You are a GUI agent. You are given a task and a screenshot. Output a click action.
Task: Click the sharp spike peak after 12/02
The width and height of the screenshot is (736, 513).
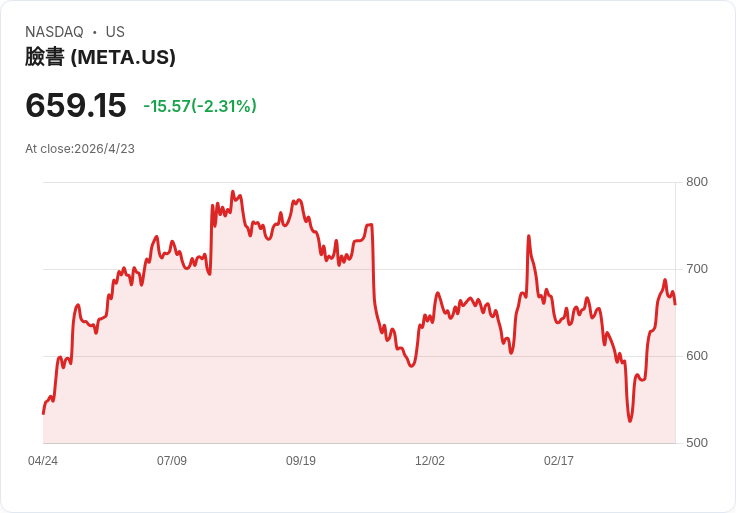point(528,236)
